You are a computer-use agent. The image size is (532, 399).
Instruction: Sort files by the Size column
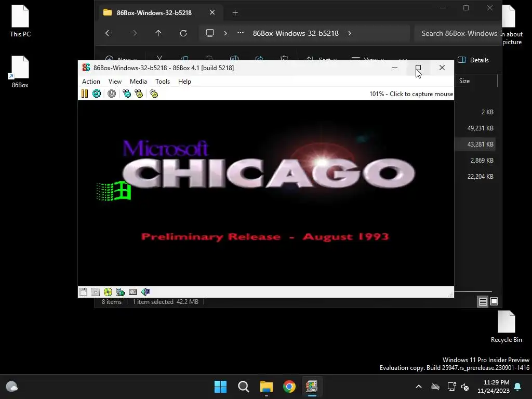tap(476, 81)
